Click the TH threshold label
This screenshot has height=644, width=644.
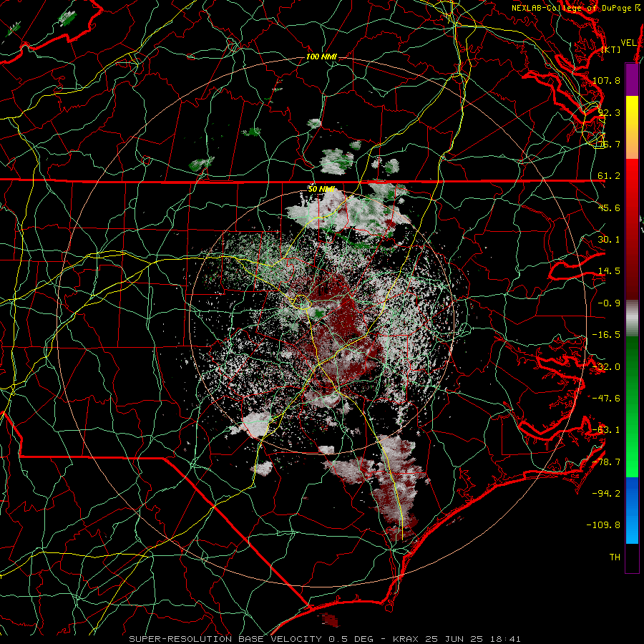(615, 557)
